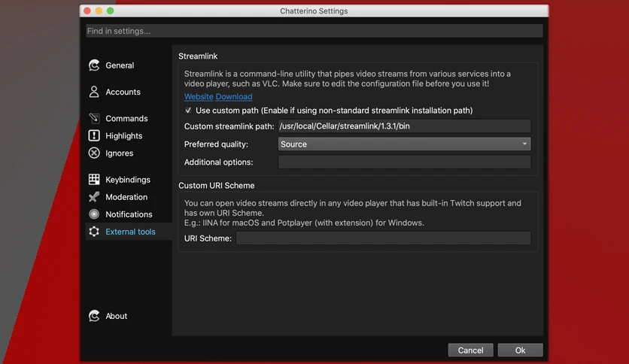The height and width of the screenshot is (364, 629).
Task: Maximize the window with the green button
Action: [111, 11]
